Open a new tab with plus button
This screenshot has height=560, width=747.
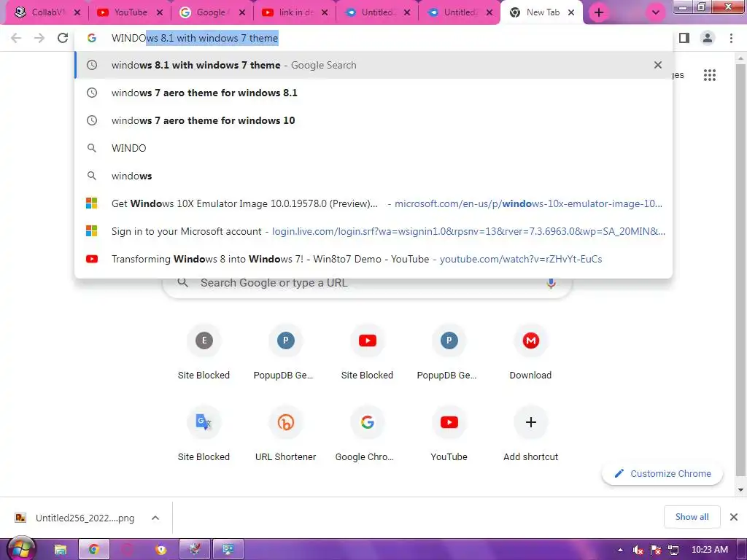coord(599,13)
